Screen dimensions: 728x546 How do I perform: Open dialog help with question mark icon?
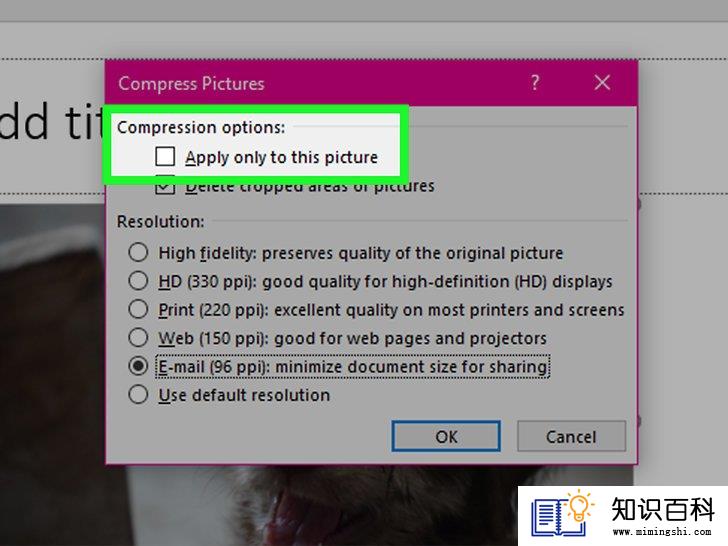(x=535, y=83)
